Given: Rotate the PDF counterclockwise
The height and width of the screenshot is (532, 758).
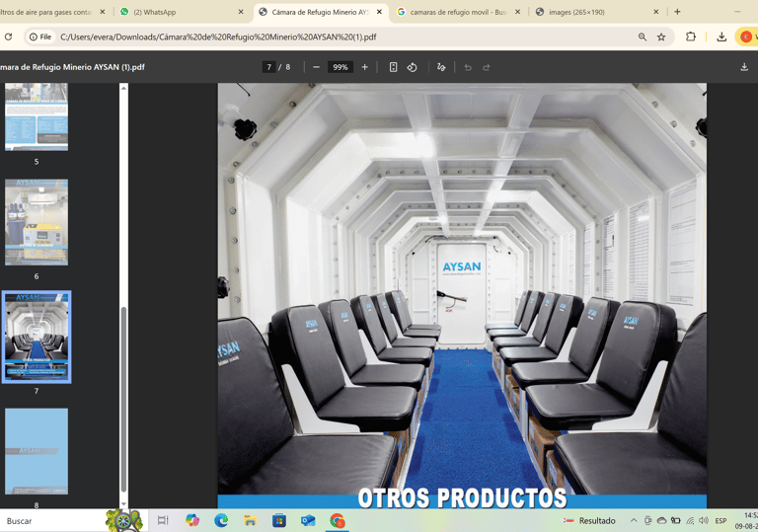Looking at the screenshot, I should pos(412,67).
